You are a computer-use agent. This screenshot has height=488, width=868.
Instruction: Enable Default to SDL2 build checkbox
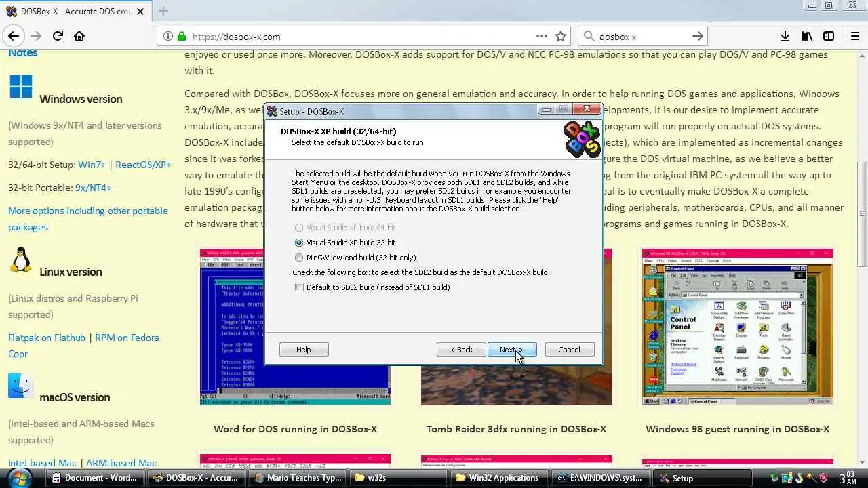(372, 287)
